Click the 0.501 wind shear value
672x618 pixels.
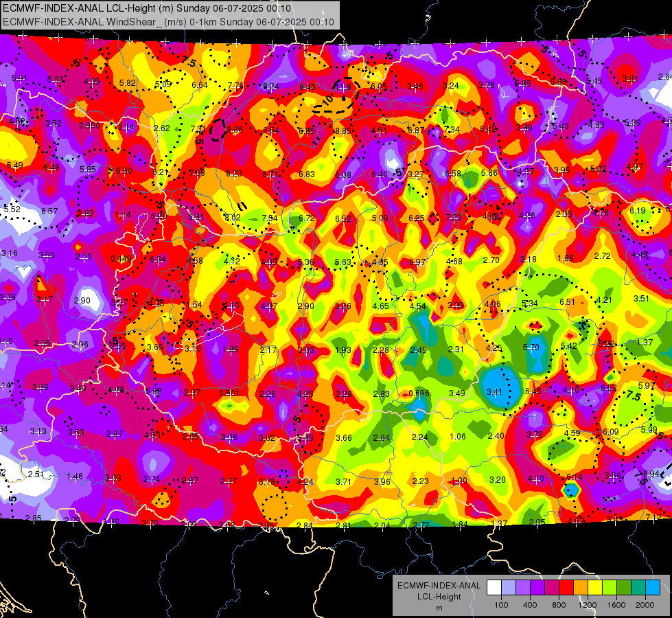(x=229, y=393)
